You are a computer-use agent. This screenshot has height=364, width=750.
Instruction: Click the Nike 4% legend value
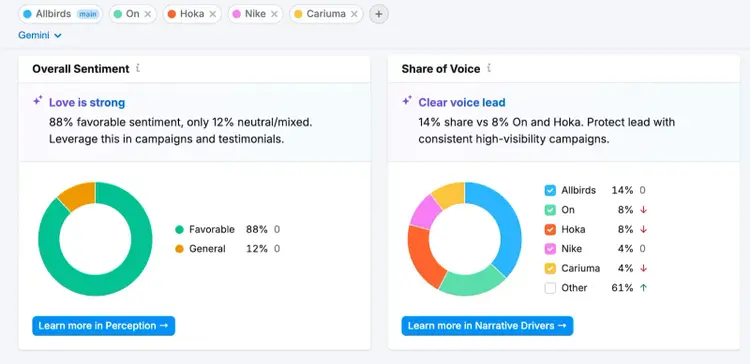625,249
